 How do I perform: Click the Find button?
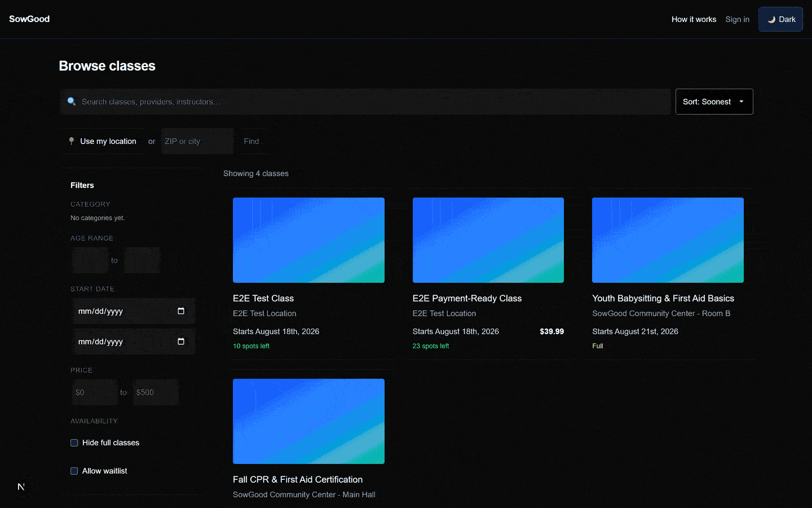click(251, 141)
